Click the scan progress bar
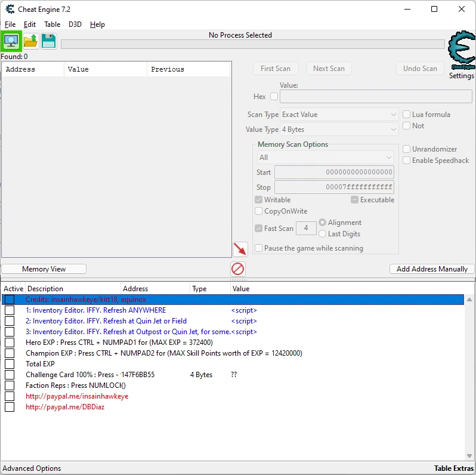 253,44
